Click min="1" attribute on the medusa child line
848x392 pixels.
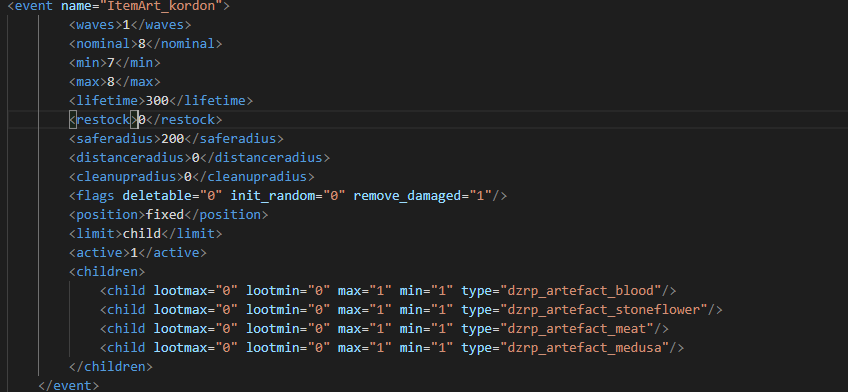point(427,347)
